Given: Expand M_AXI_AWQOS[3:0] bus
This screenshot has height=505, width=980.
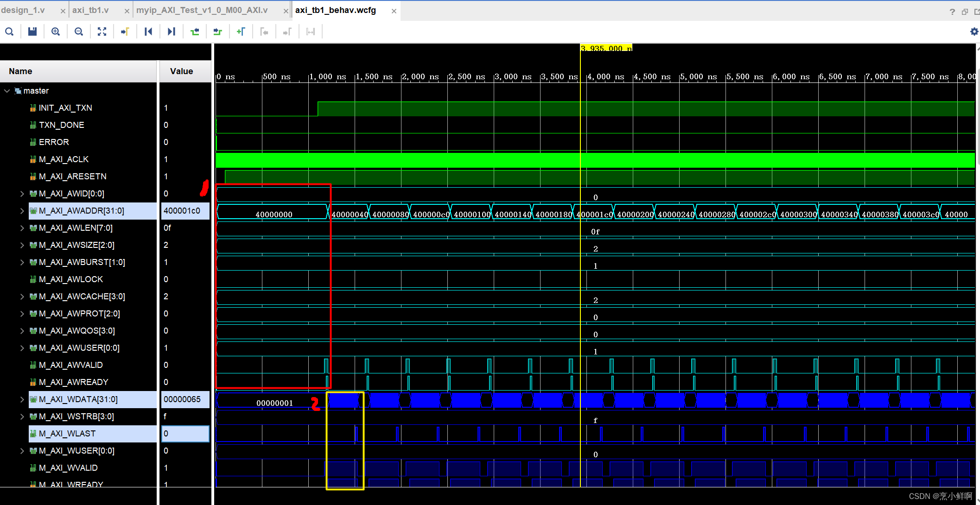Looking at the screenshot, I should 22,331.
